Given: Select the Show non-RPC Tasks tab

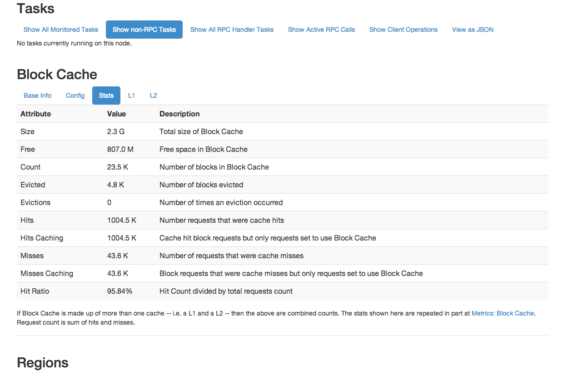Looking at the screenshot, I should [x=144, y=30].
